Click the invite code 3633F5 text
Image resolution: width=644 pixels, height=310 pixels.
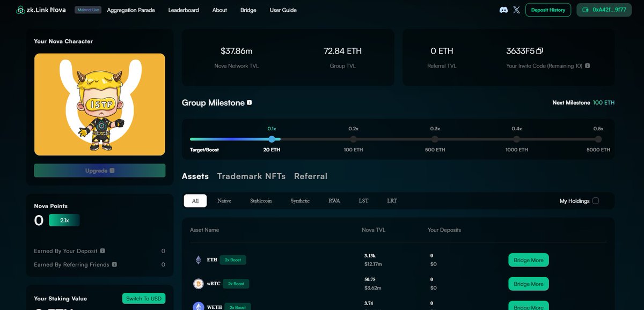click(521, 51)
